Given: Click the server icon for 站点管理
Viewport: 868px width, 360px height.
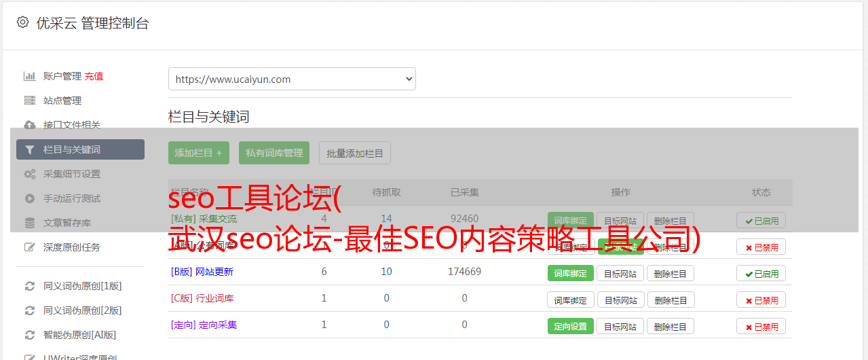Looking at the screenshot, I should 29,101.
